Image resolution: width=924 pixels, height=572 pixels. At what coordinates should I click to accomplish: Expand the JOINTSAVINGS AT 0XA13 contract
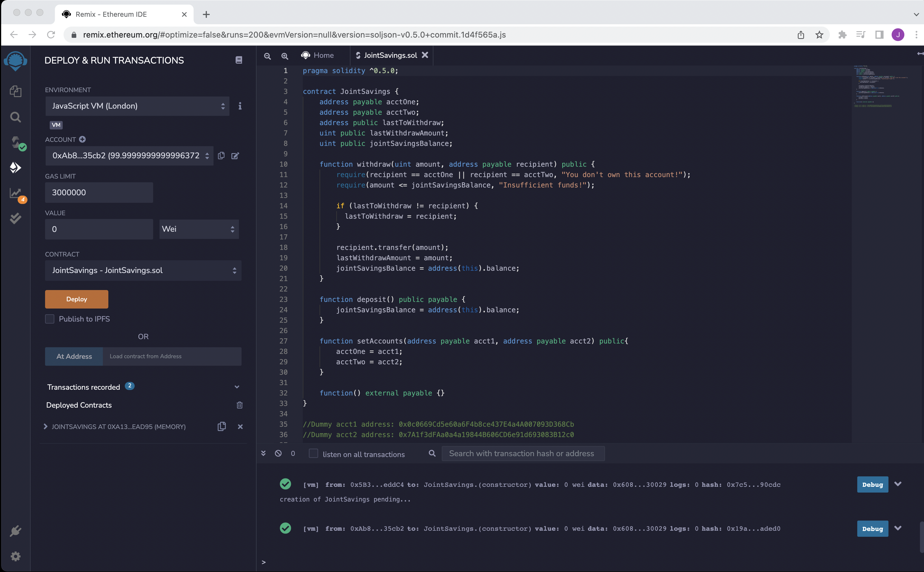(x=45, y=426)
